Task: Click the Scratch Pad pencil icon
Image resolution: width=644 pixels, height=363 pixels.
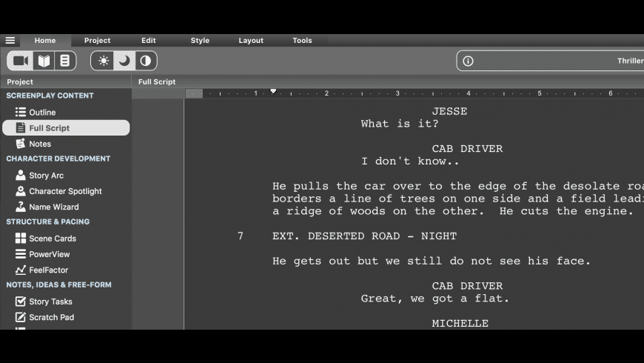Action: click(21, 317)
